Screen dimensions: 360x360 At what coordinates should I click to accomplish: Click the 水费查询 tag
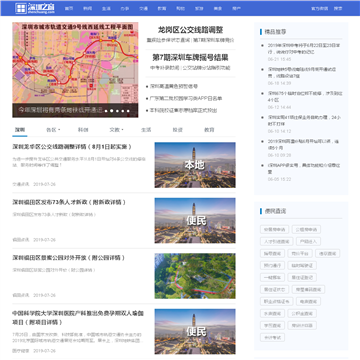[272, 313]
